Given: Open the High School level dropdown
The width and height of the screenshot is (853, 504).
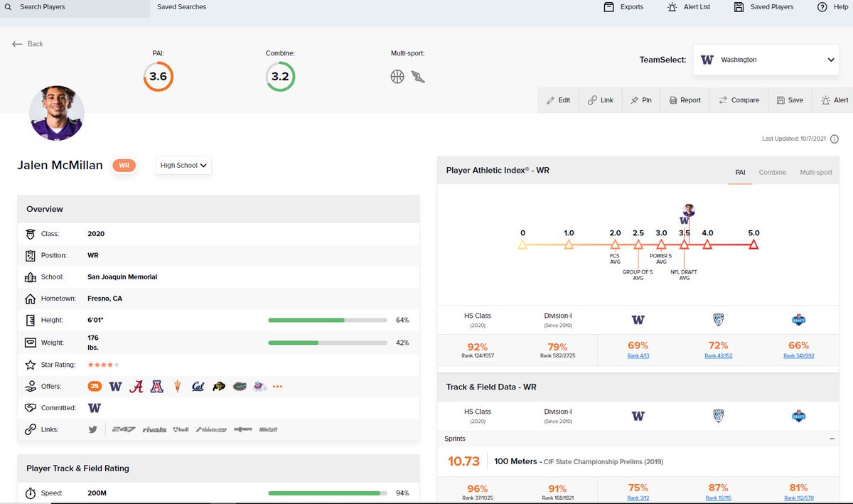Looking at the screenshot, I should (x=184, y=166).
